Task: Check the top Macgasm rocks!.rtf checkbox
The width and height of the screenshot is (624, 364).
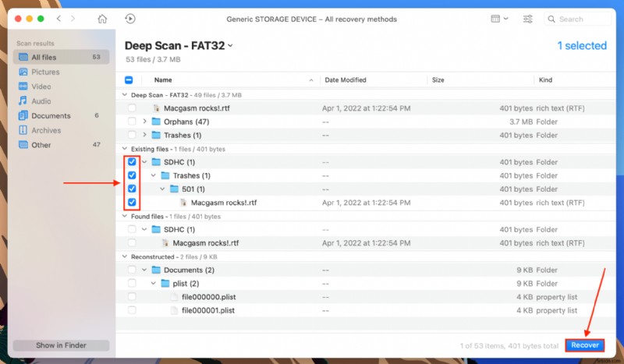Action: click(x=132, y=108)
